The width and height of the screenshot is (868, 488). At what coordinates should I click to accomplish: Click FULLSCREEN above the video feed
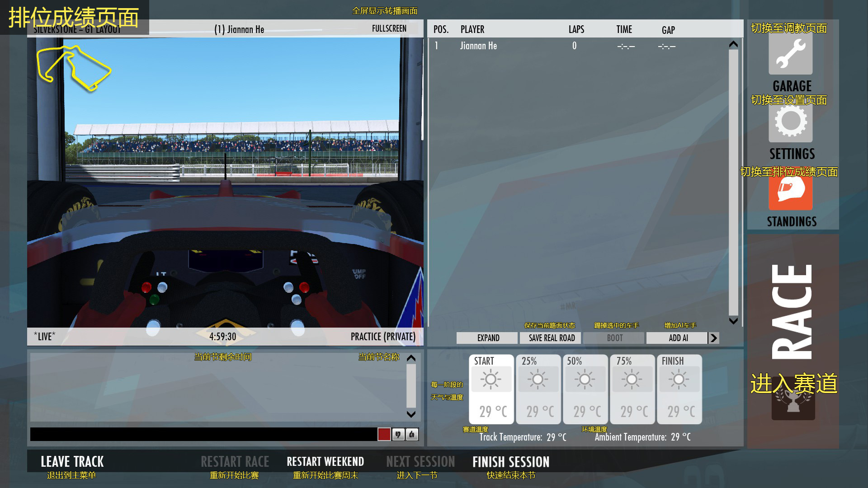pyautogui.click(x=389, y=28)
